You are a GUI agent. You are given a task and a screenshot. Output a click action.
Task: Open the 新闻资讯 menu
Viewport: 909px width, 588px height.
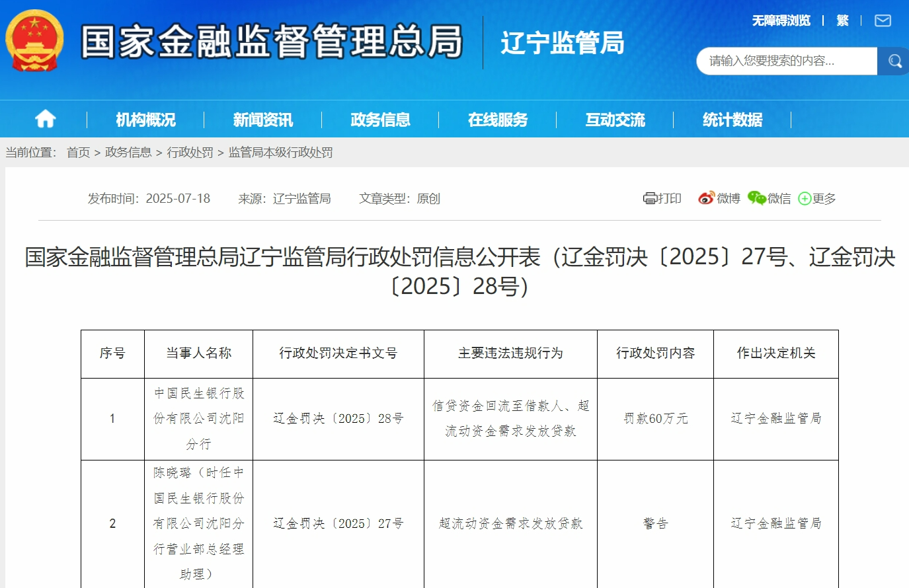point(262,120)
